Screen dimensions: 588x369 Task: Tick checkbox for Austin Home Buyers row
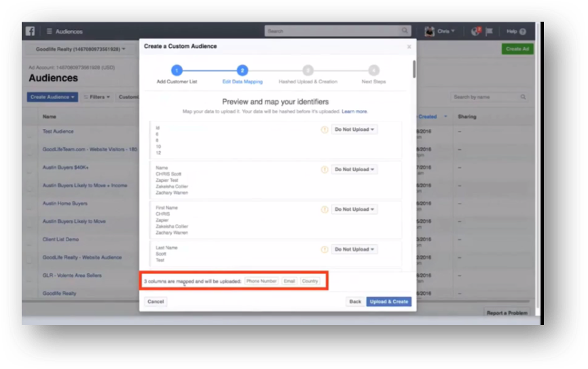29,205
